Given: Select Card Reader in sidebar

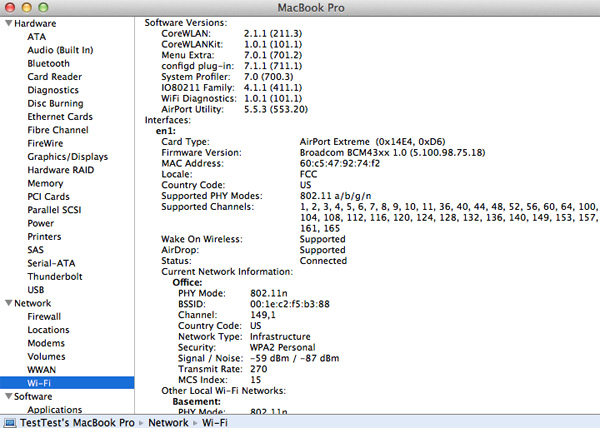Looking at the screenshot, I should [54, 77].
